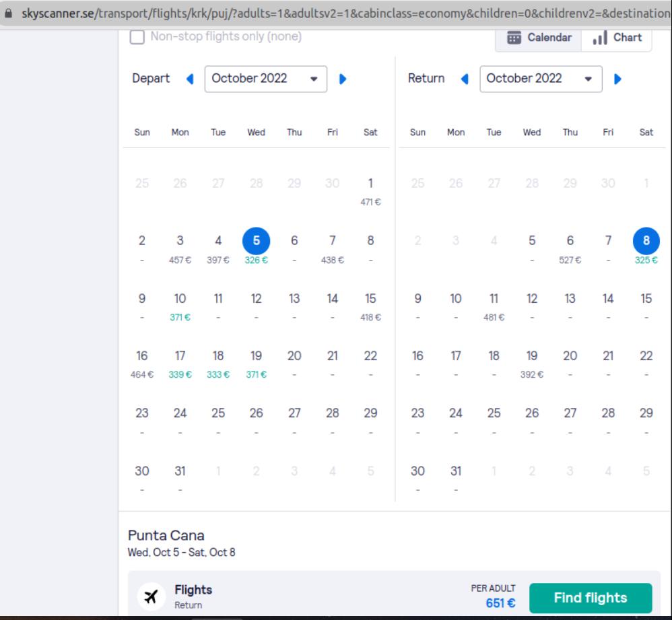This screenshot has height=620, width=672.
Task: Select depart date October 15 at 418 €
Action: pyautogui.click(x=370, y=306)
